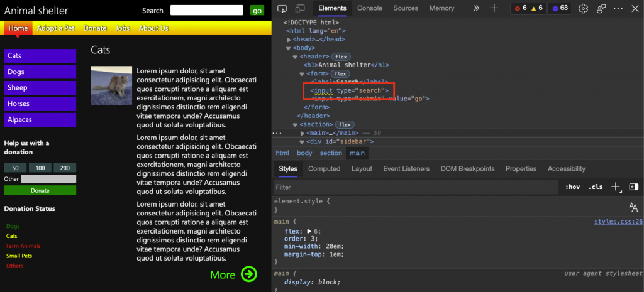644x292 pixels.
Task: Open the Layout pane tab
Action: coord(362,168)
